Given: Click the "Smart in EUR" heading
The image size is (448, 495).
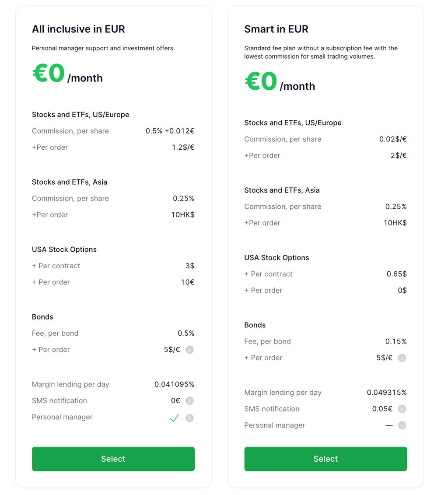Looking at the screenshot, I should 276,29.
